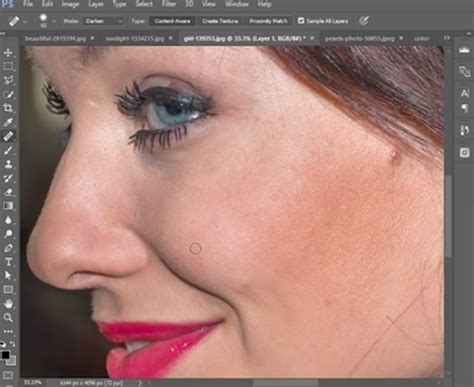Select the Move tool
The width and height of the screenshot is (474, 387).
click(x=8, y=53)
